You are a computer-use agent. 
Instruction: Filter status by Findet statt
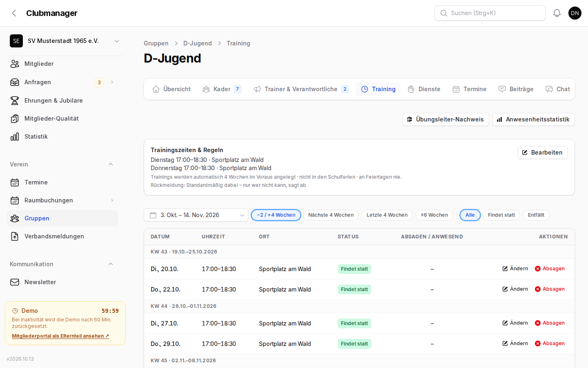coord(501,215)
